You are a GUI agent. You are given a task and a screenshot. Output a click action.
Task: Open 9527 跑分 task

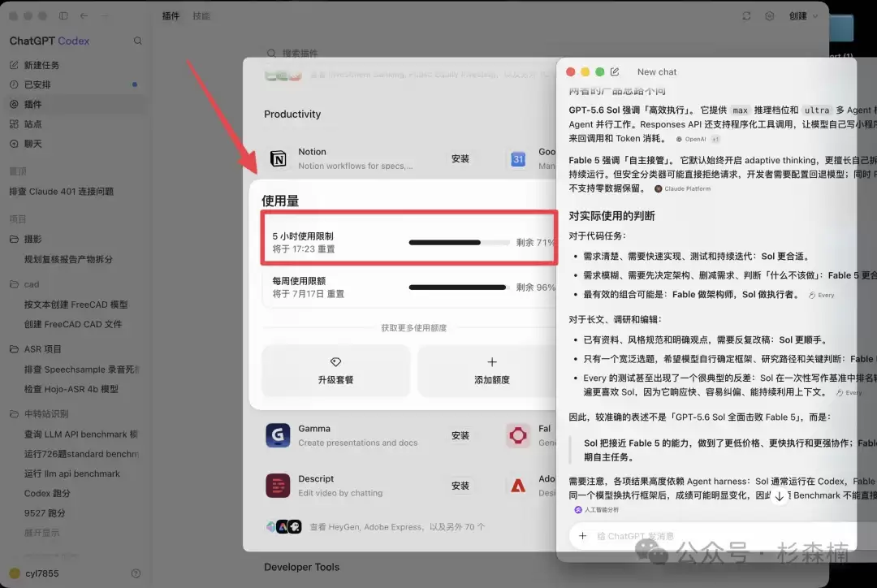coord(45,513)
